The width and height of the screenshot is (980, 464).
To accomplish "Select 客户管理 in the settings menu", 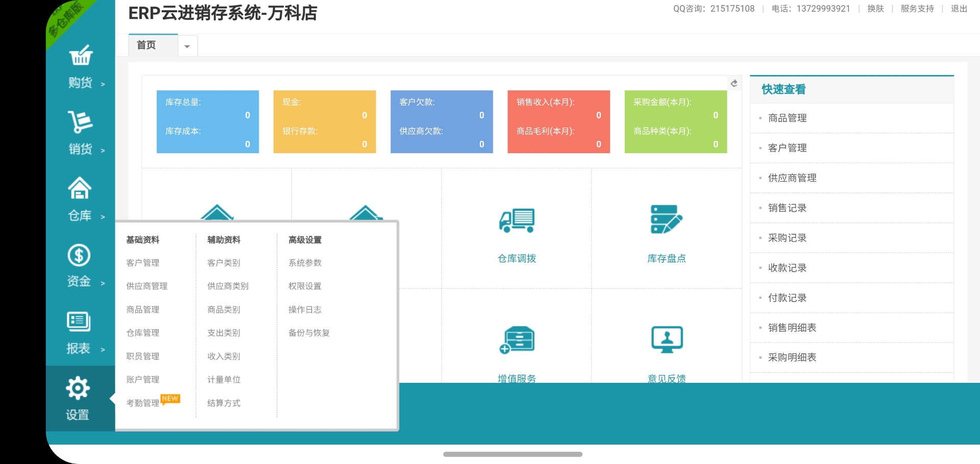I will pos(143,263).
